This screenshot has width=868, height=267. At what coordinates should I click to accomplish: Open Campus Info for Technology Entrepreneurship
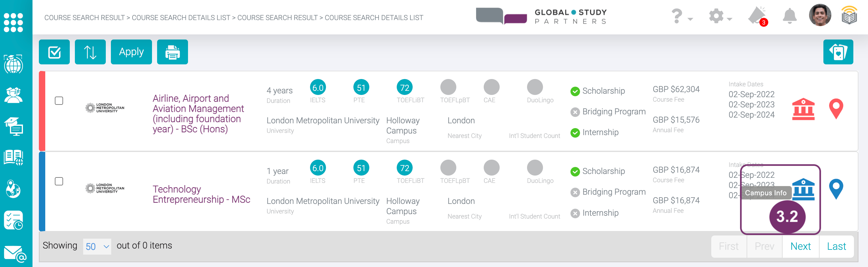(803, 189)
